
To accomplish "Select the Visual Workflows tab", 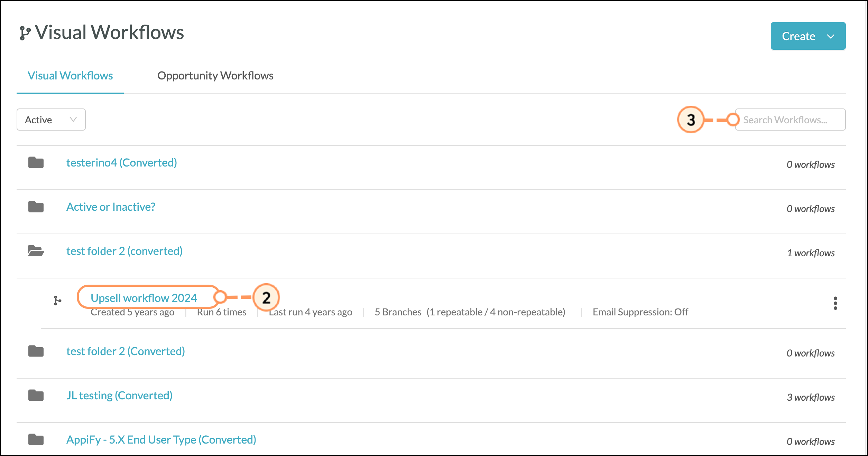I will pyautogui.click(x=70, y=75).
